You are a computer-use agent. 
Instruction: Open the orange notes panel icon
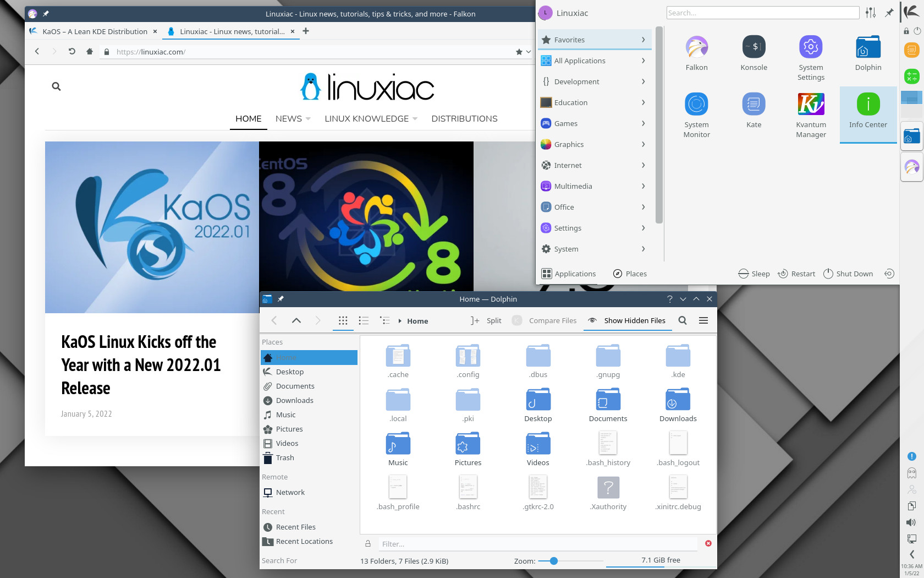pos(911,51)
